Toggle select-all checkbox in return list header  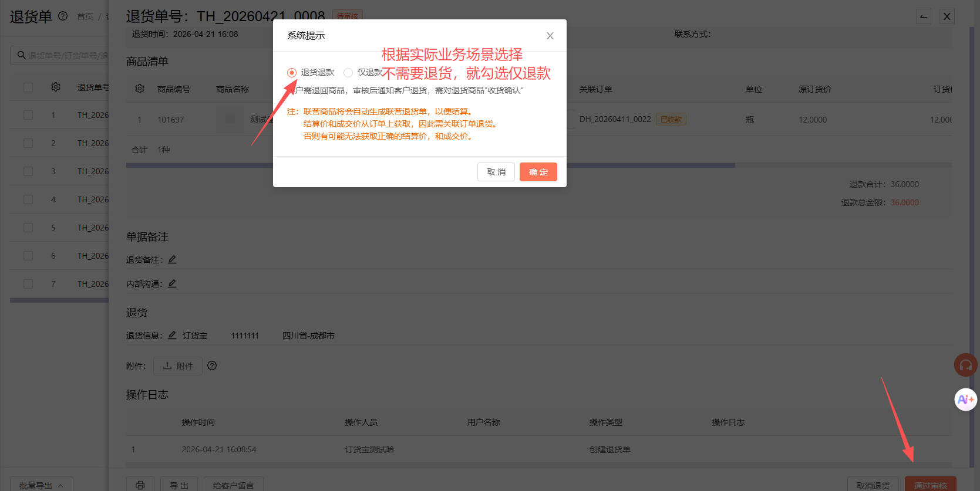tap(28, 87)
